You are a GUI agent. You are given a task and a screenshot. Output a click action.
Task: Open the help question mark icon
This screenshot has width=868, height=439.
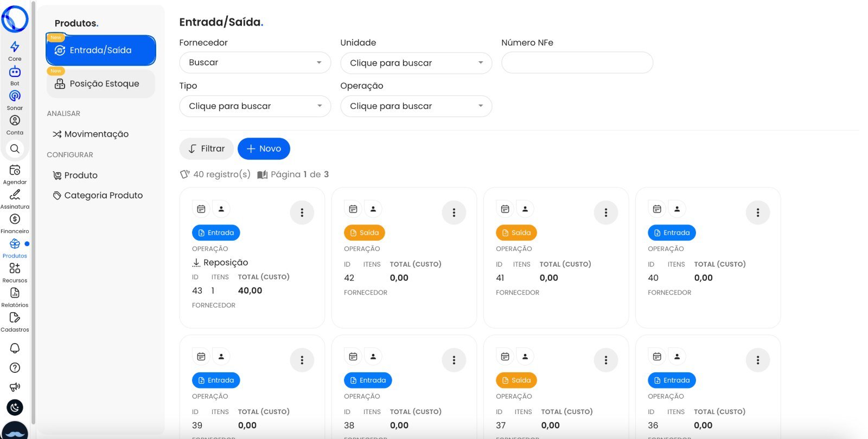15,367
